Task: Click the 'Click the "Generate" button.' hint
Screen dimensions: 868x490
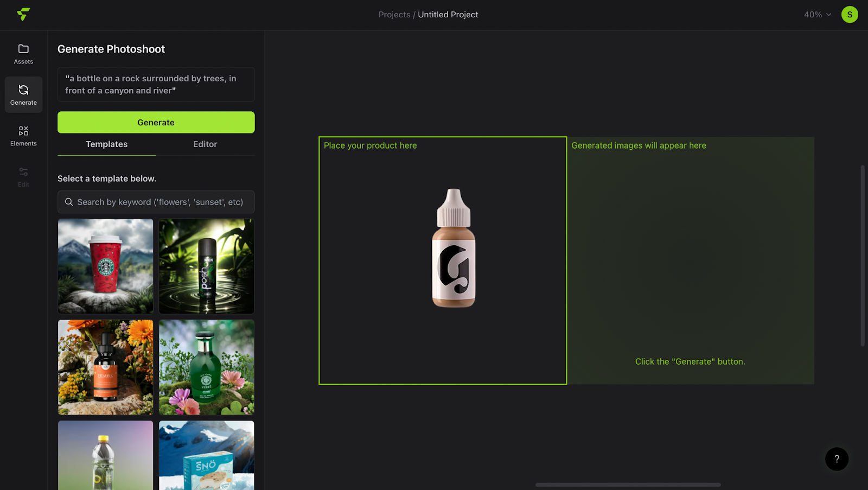Action: pyautogui.click(x=690, y=361)
